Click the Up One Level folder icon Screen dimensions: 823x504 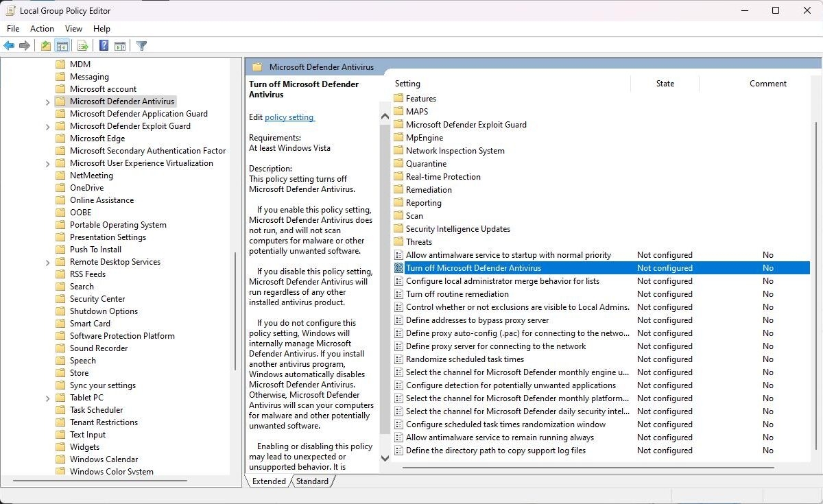point(45,46)
